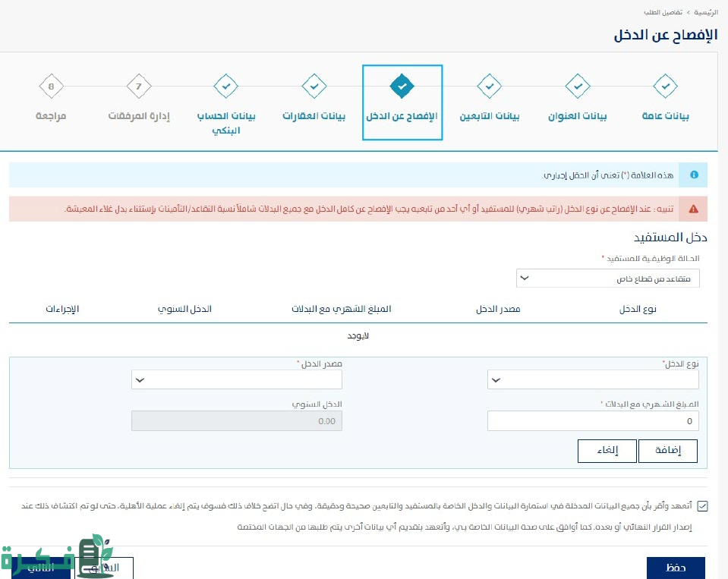Image resolution: width=728 pixels, height=579 pixels.
Task: Open the الحالة الوظيفية للمستفيد dropdown
Action: tap(607, 278)
